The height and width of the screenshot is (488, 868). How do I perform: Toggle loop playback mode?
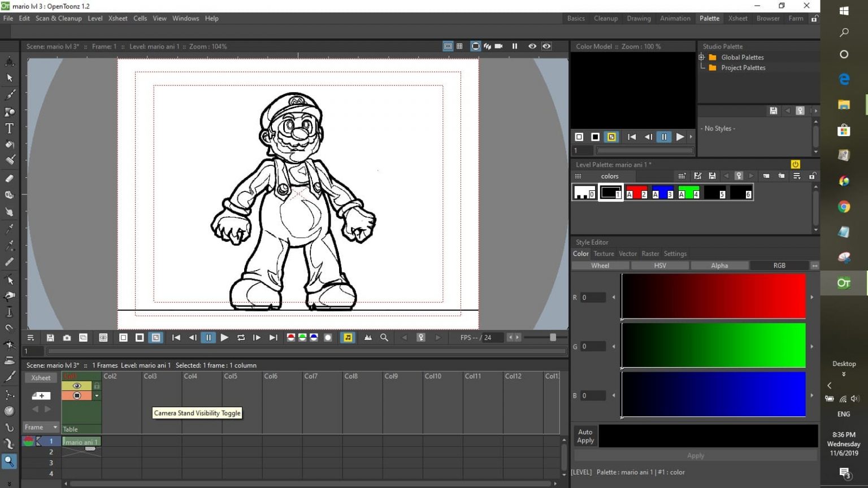(x=241, y=337)
